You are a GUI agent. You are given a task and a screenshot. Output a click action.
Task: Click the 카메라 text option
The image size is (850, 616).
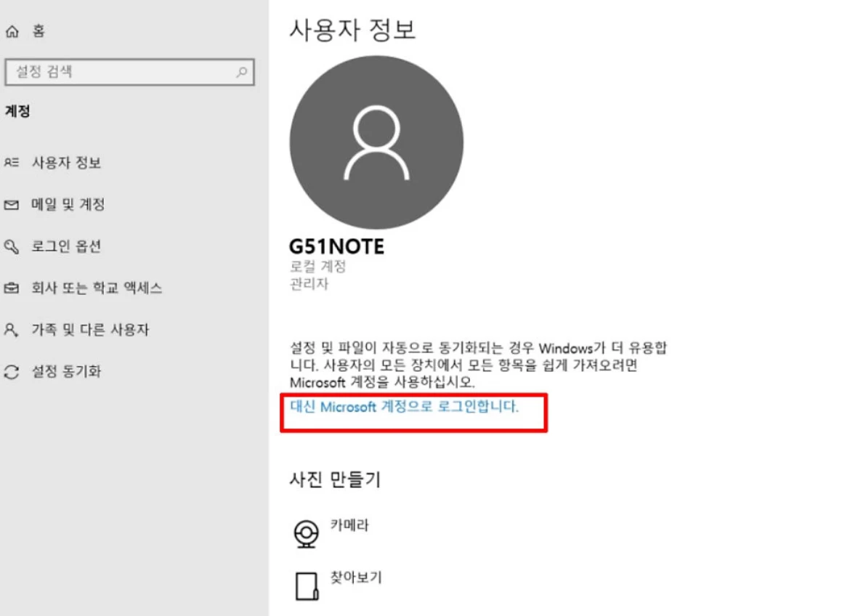tap(349, 525)
